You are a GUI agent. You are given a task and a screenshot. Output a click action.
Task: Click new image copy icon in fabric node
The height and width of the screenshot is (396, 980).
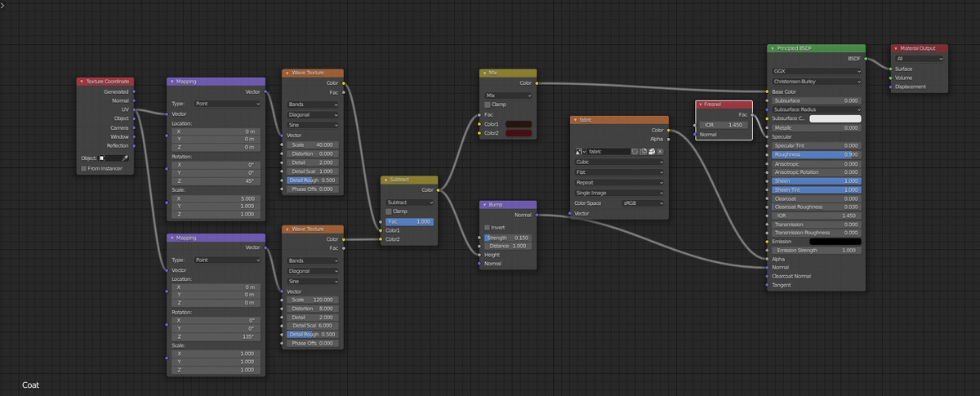click(643, 152)
